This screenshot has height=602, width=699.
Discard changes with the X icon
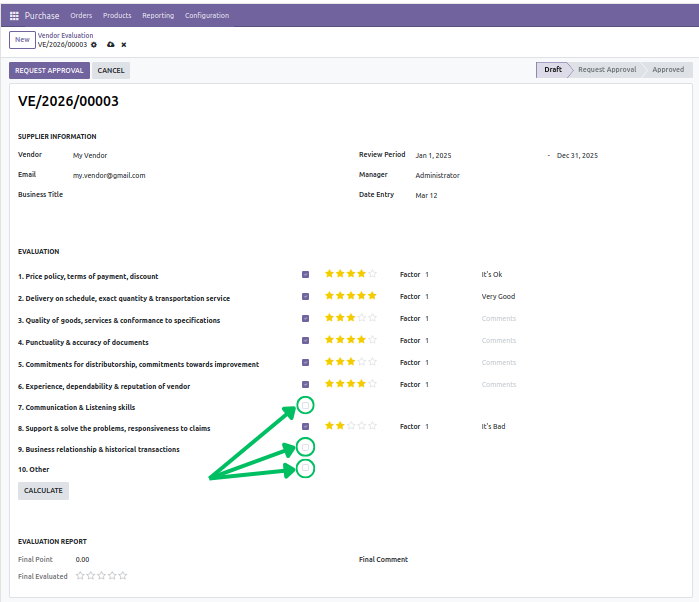(124, 45)
